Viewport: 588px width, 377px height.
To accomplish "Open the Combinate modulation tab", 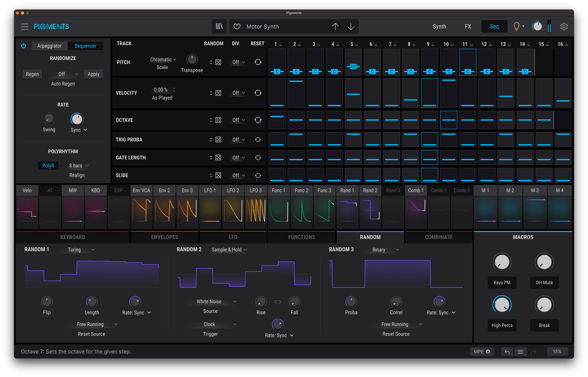I will coord(439,237).
